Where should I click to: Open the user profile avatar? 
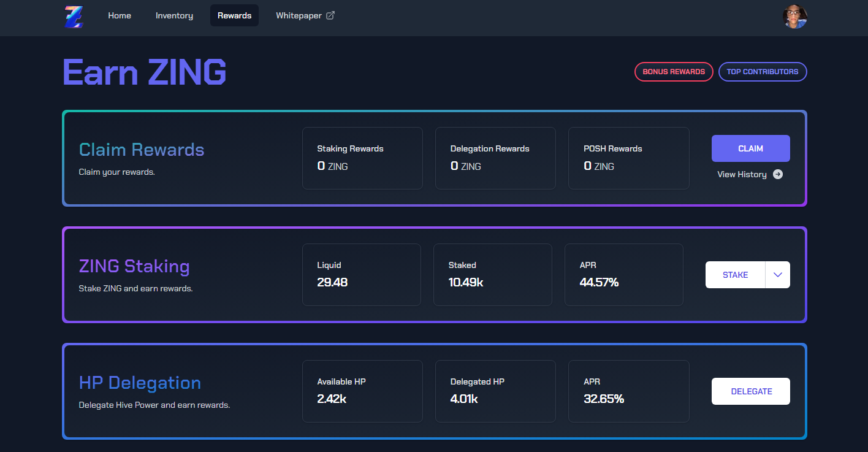[794, 17]
